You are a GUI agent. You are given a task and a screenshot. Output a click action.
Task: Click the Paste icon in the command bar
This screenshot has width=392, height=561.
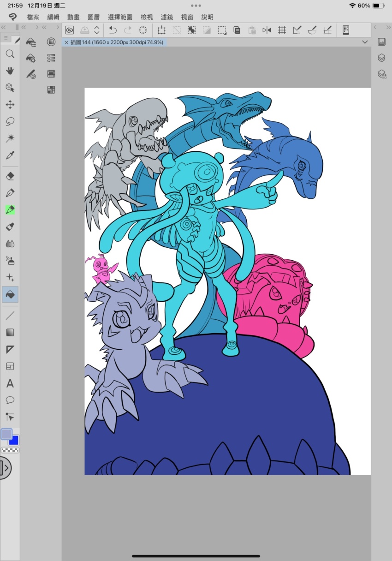click(x=252, y=30)
